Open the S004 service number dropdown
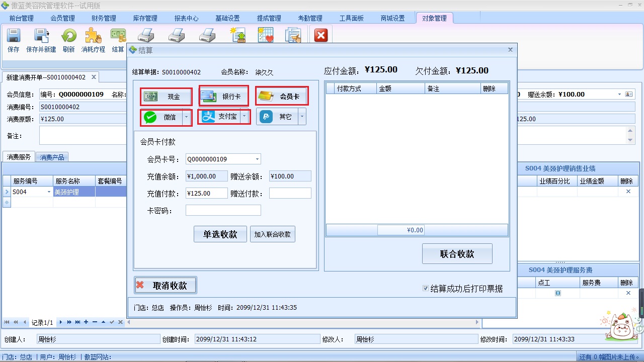The height and width of the screenshot is (362, 644). tap(49, 192)
